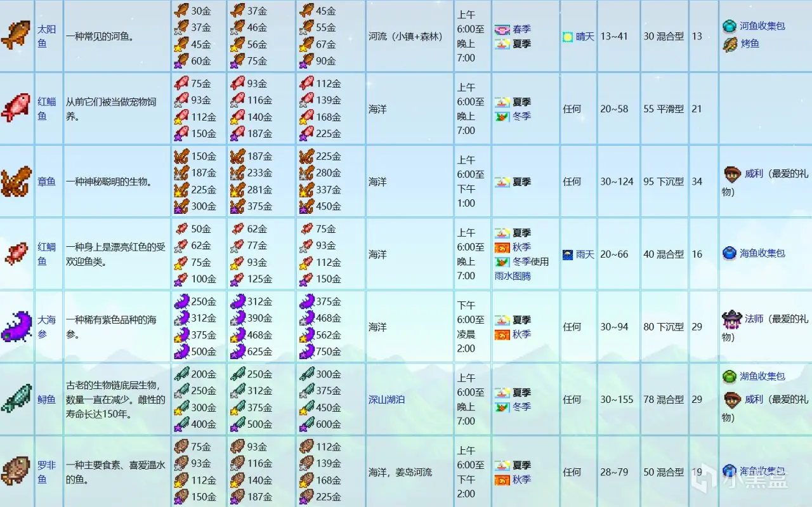Click the 烤鱼 dish icon
The width and height of the screenshot is (812, 507).
click(730, 44)
